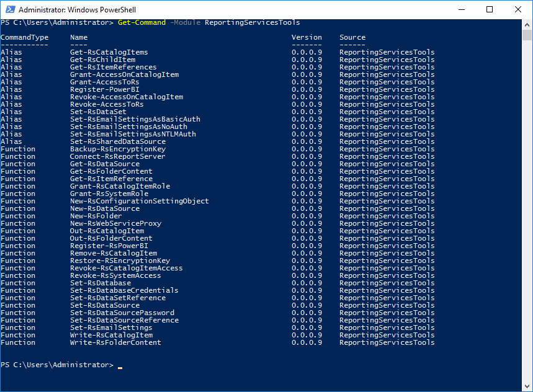Click the scrollbar up arrow
The height and width of the screenshot is (392, 533).
pyautogui.click(x=527, y=25)
